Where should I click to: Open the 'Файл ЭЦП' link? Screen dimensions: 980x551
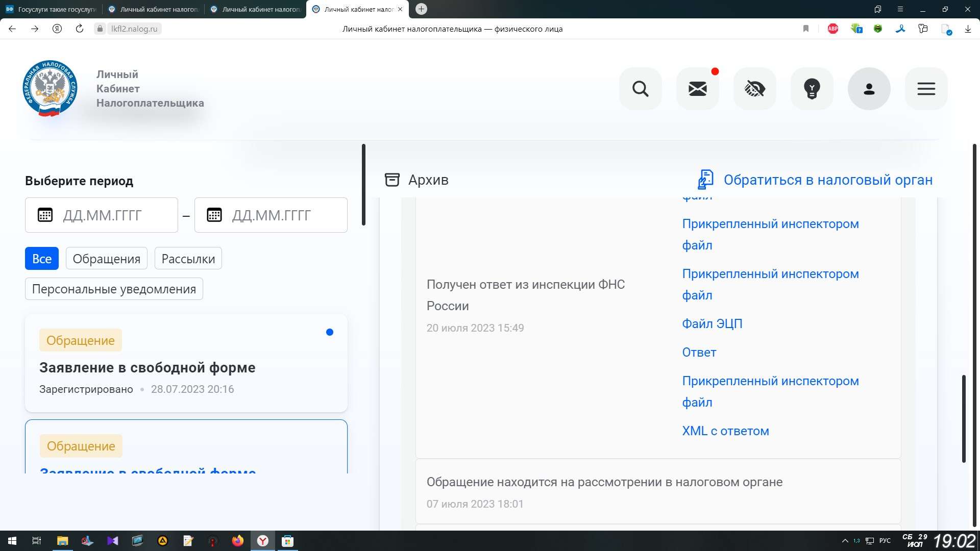pyautogui.click(x=712, y=323)
